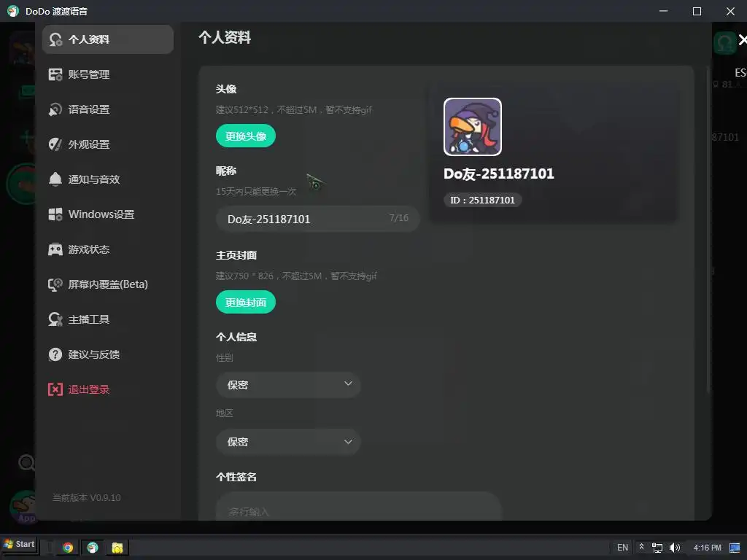The width and height of the screenshot is (747, 560).
Task: Open 语音设置 voice settings tab
Action: [x=108, y=109]
